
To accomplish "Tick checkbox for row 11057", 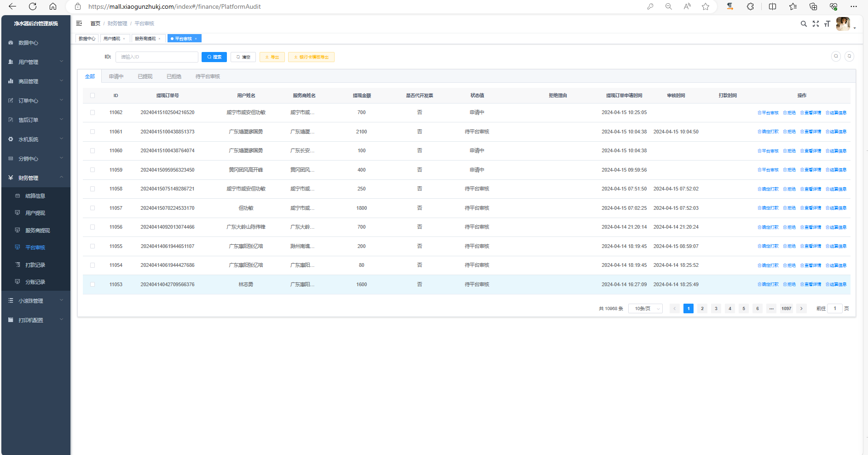I will tap(93, 208).
